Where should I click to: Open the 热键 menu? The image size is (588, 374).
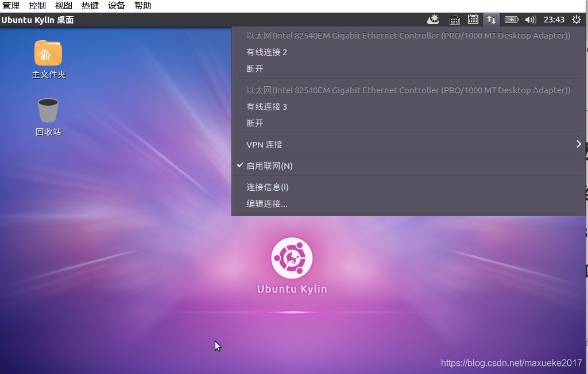pos(90,6)
